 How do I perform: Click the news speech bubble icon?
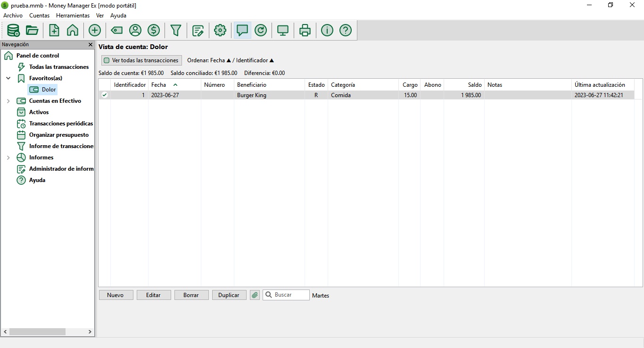click(242, 30)
